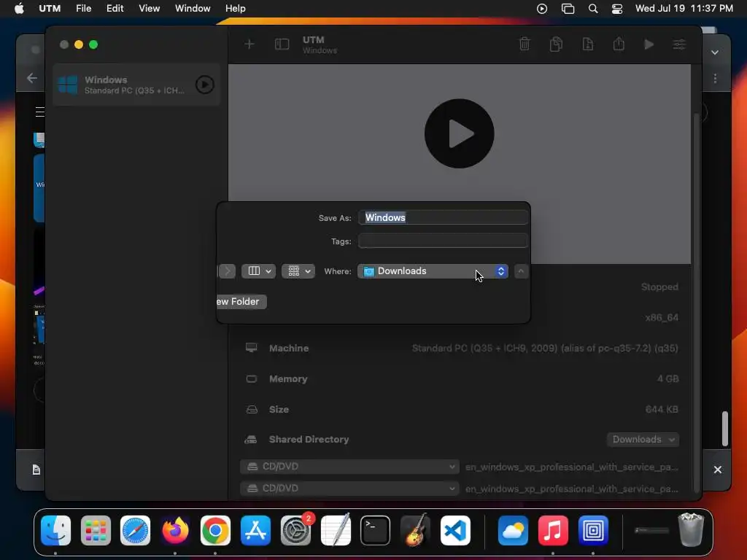Open Terminal from the Dock
Image resolution: width=747 pixels, height=560 pixels.
click(x=375, y=530)
